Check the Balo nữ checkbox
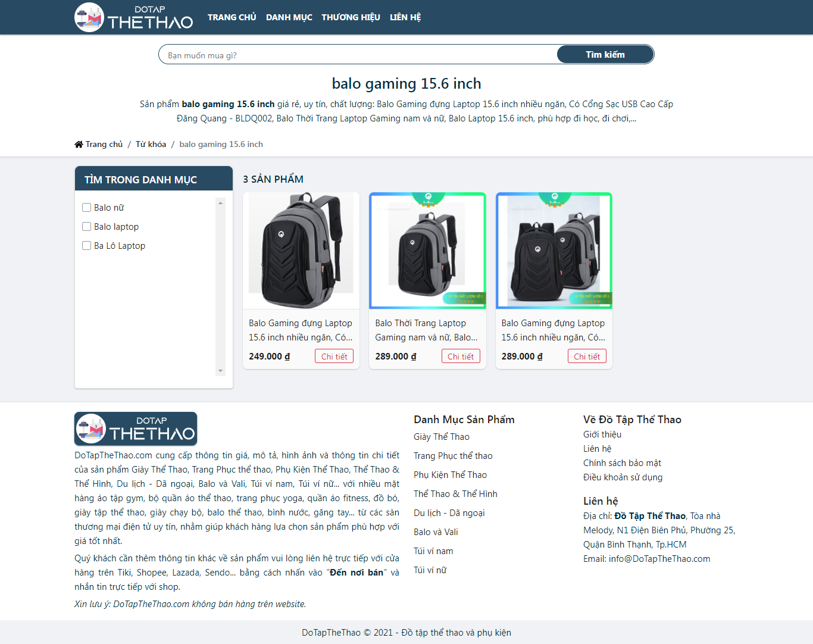This screenshot has height=644, width=813. pyautogui.click(x=87, y=208)
